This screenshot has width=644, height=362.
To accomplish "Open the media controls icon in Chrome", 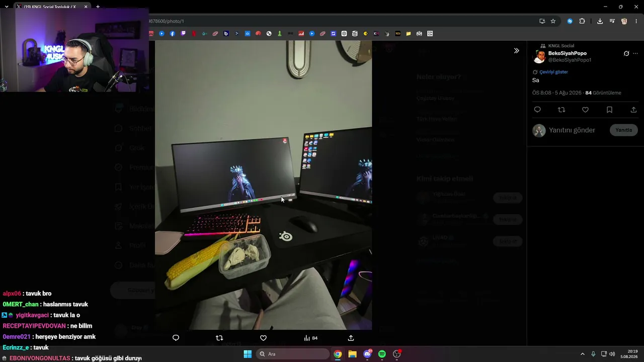I will click(x=612, y=21).
